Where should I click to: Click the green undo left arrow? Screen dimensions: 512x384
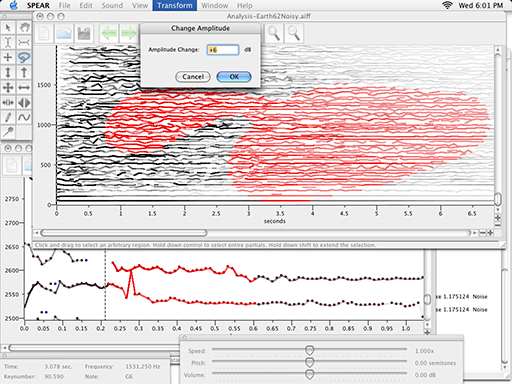109,33
